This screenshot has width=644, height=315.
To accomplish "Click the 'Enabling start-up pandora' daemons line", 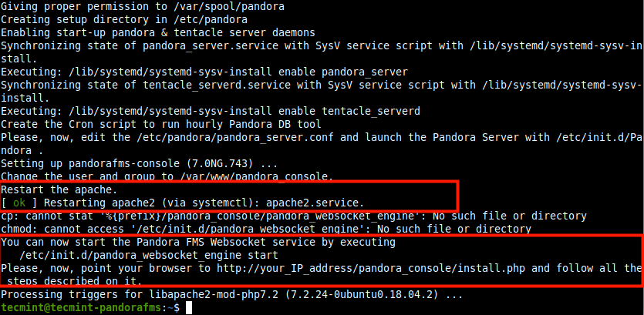I will click(157, 32).
